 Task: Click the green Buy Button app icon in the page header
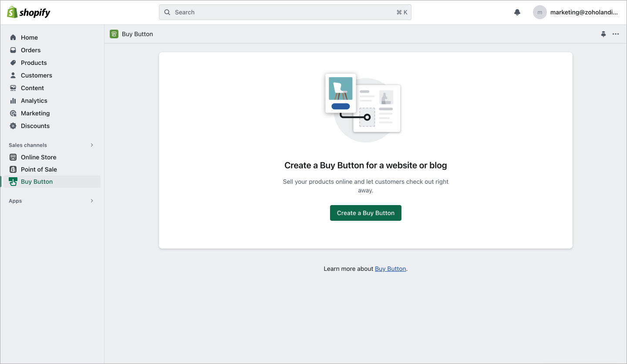click(x=114, y=34)
